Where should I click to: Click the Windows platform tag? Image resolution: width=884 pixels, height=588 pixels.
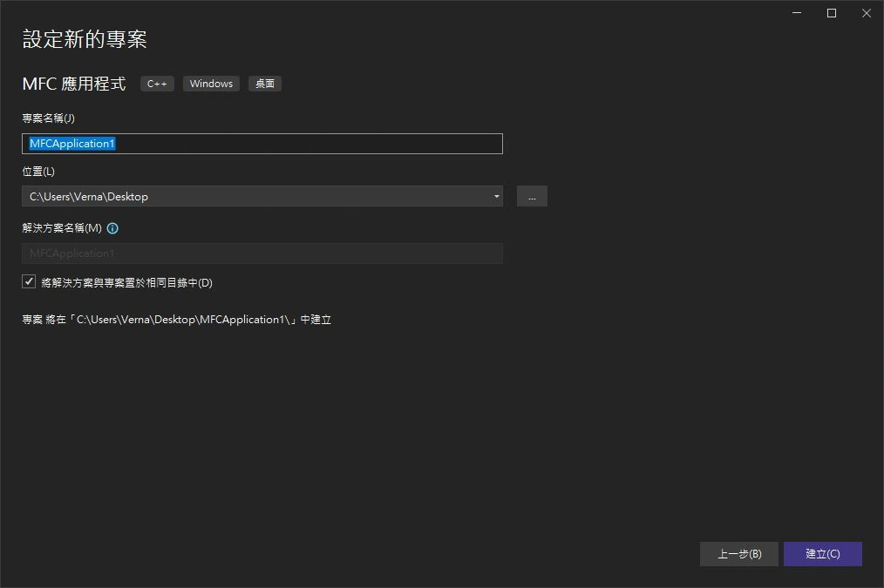(211, 84)
